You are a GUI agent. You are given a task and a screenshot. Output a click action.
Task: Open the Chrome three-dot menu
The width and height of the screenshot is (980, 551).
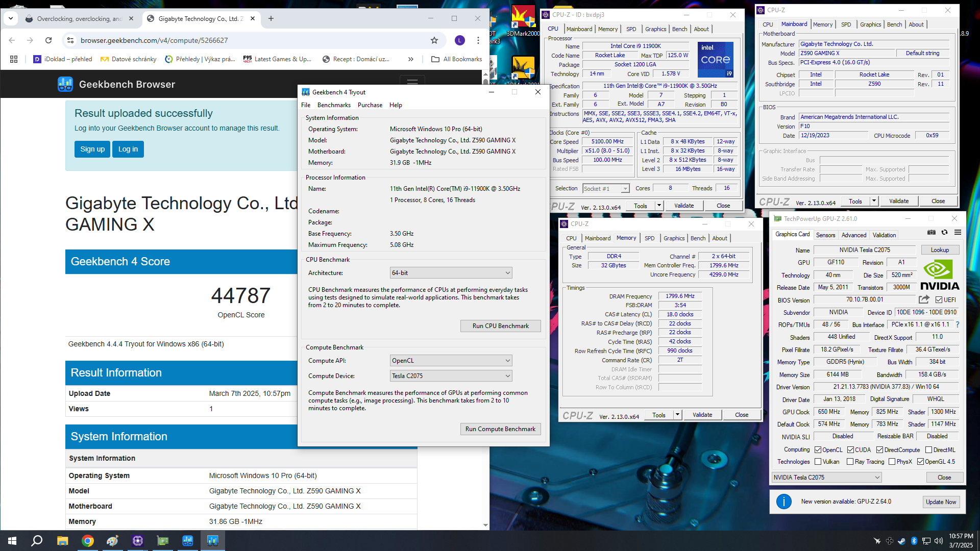coord(478,40)
